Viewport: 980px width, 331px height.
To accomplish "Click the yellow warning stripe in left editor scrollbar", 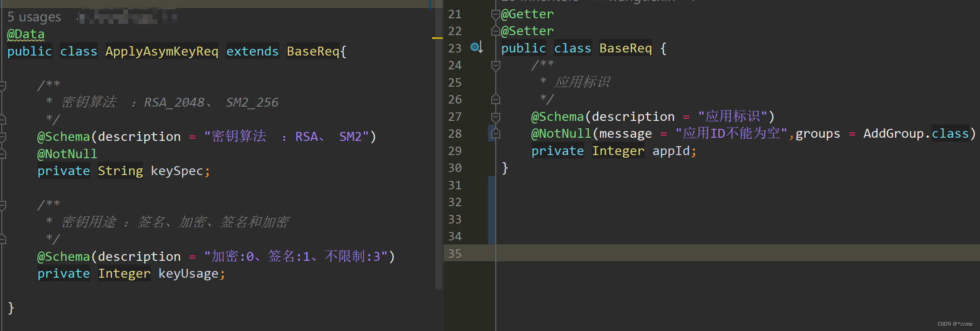I will 438,38.
